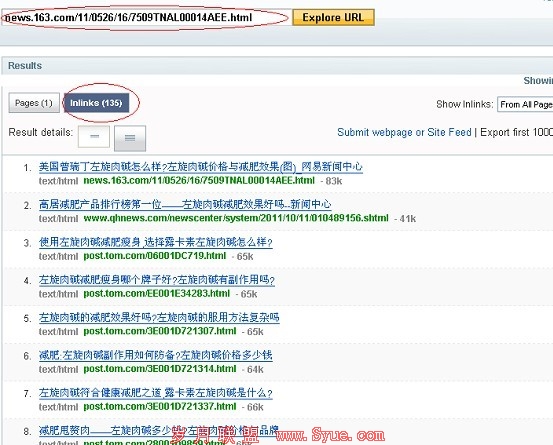Open the first result title link
Image resolution: width=553 pixels, height=445 pixels.
pos(201,166)
